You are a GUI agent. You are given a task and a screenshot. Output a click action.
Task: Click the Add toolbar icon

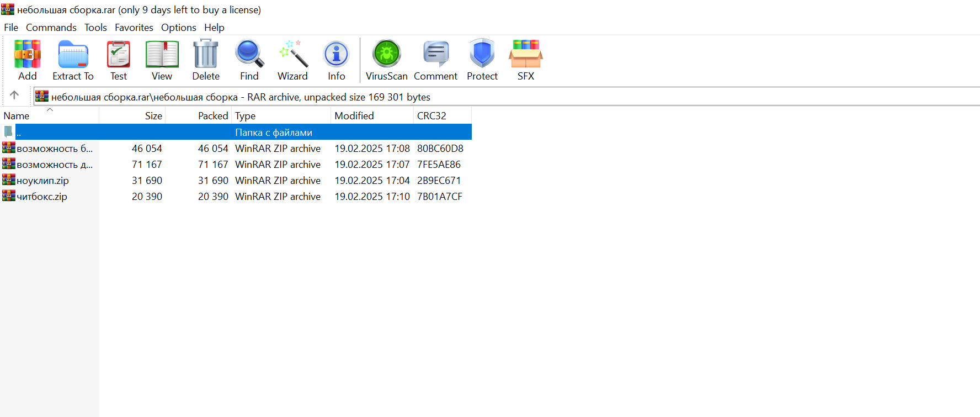[x=27, y=54]
